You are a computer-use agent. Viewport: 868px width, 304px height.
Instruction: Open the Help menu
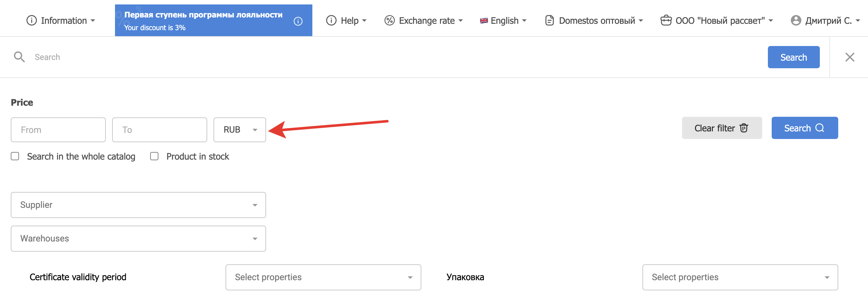tap(346, 21)
